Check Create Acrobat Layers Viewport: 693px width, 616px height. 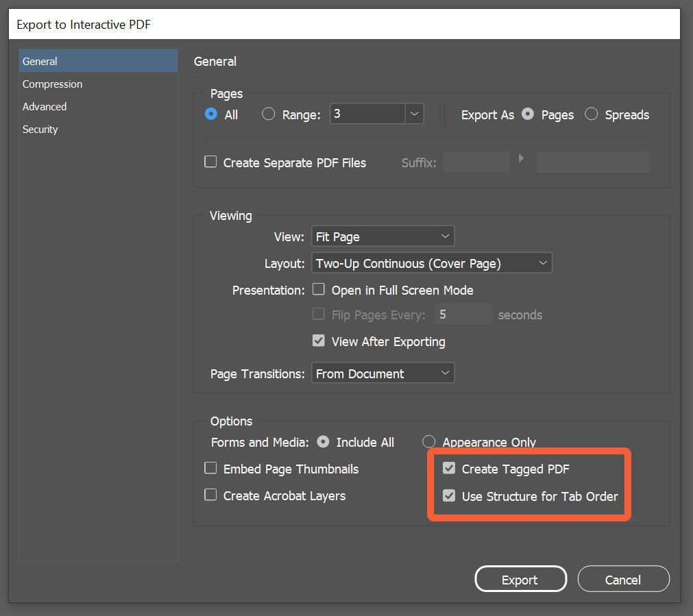tap(210, 495)
